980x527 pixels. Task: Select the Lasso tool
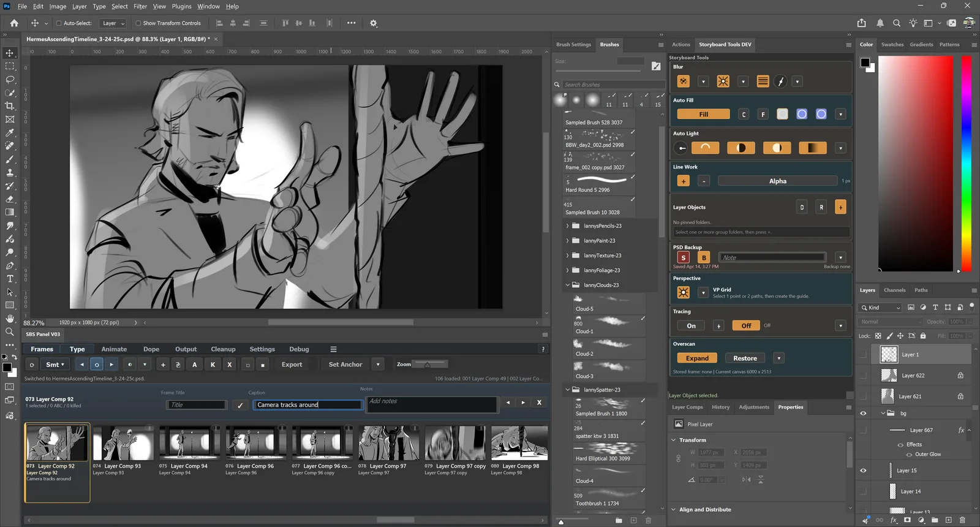[10, 80]
